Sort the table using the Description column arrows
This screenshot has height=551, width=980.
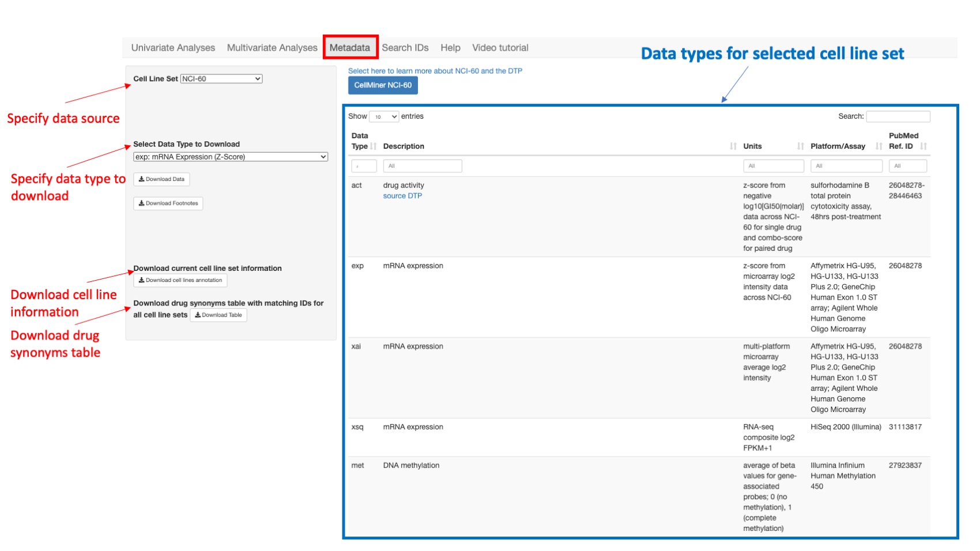coord(733,146)
